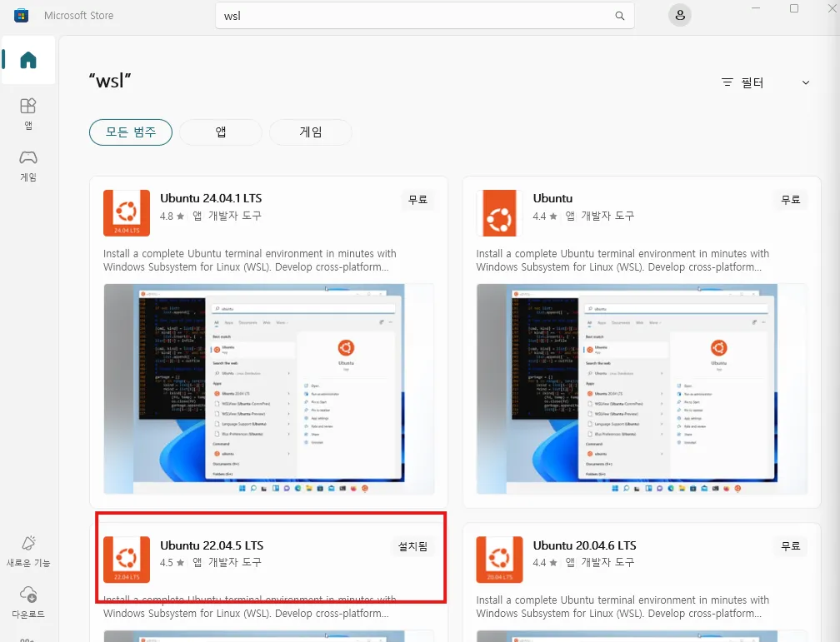Click the 4.5 star rating of Ubuntu 22.04.5
Image resolution: width=840 pixels, height=642 pixels.
click(x=172, y=563)
